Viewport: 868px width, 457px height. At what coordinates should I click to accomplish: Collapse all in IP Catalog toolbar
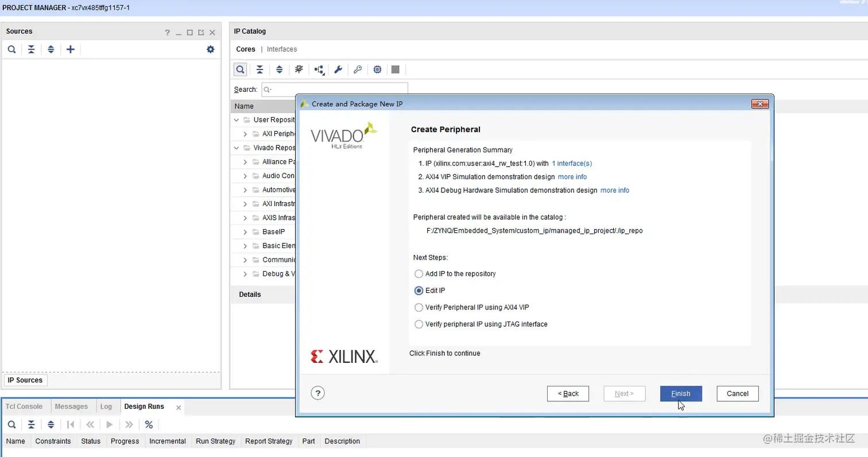click(259, 69)
